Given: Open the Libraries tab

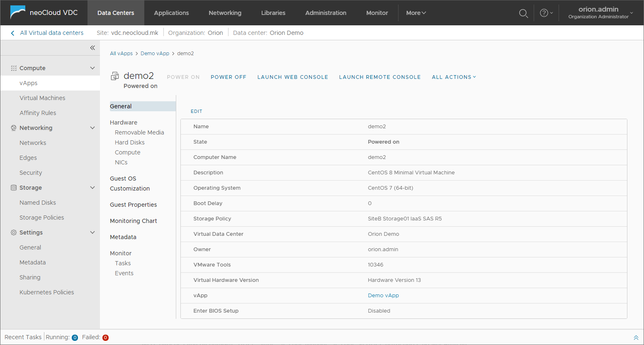Looking at the screenshot, I should (x=273, y=13).
